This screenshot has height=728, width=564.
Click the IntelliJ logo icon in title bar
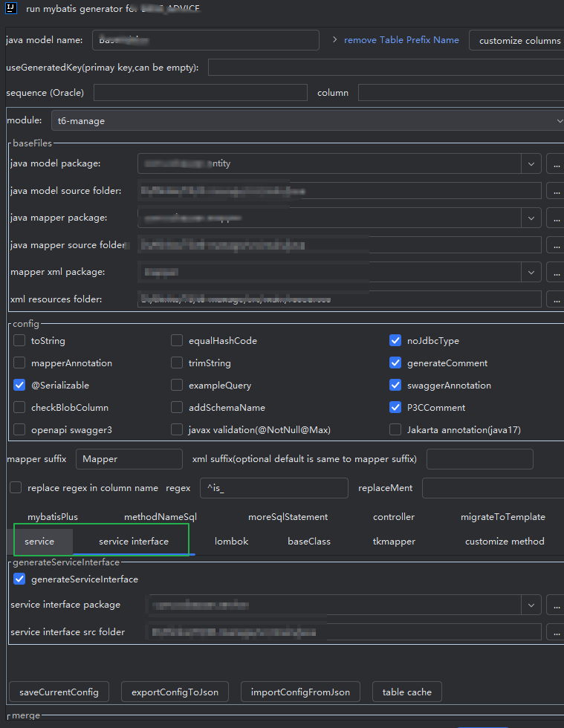[10, 8]
